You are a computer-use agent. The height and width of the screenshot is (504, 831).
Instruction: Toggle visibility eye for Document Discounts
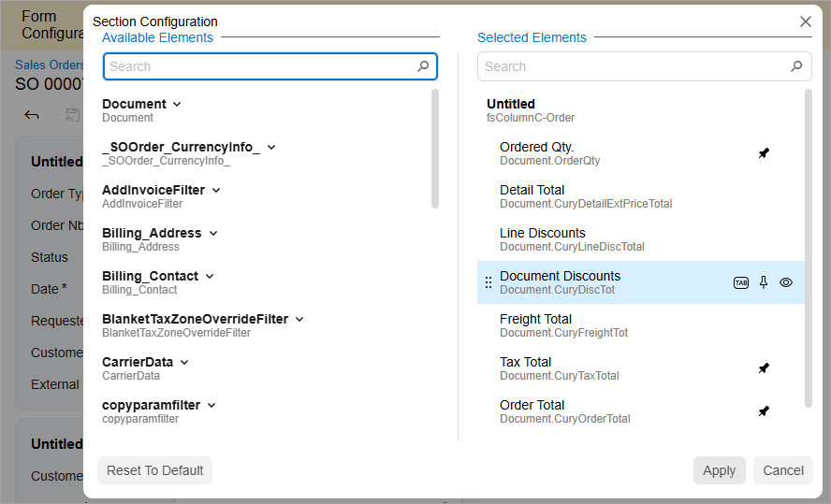[x=786, y=282]
